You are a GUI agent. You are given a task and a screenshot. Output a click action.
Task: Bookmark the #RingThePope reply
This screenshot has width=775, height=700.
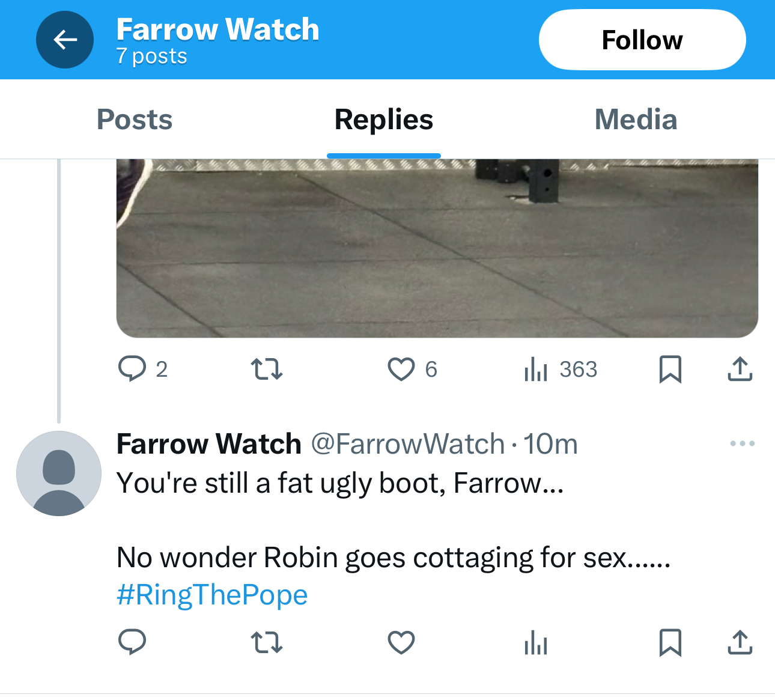click(x=670, y=642)
